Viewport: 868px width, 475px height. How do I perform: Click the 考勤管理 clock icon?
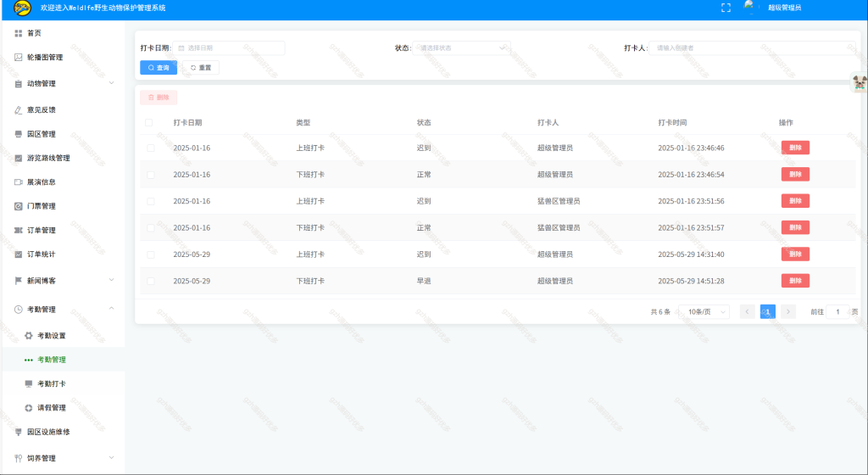pos(19,310)
